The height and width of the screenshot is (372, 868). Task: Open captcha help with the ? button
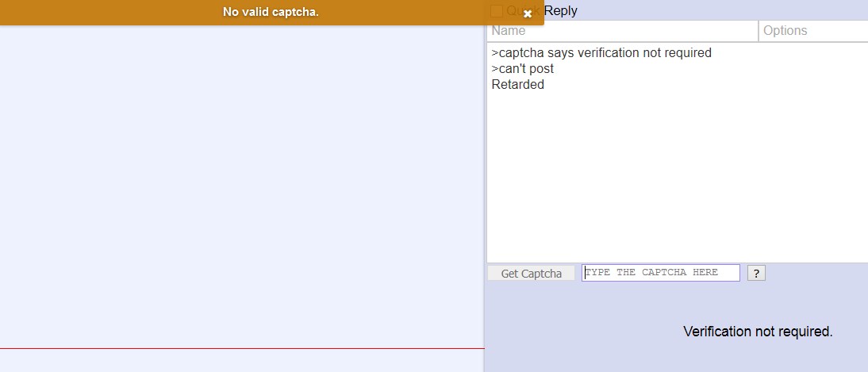pyautogui.click(x=756, y=274)
